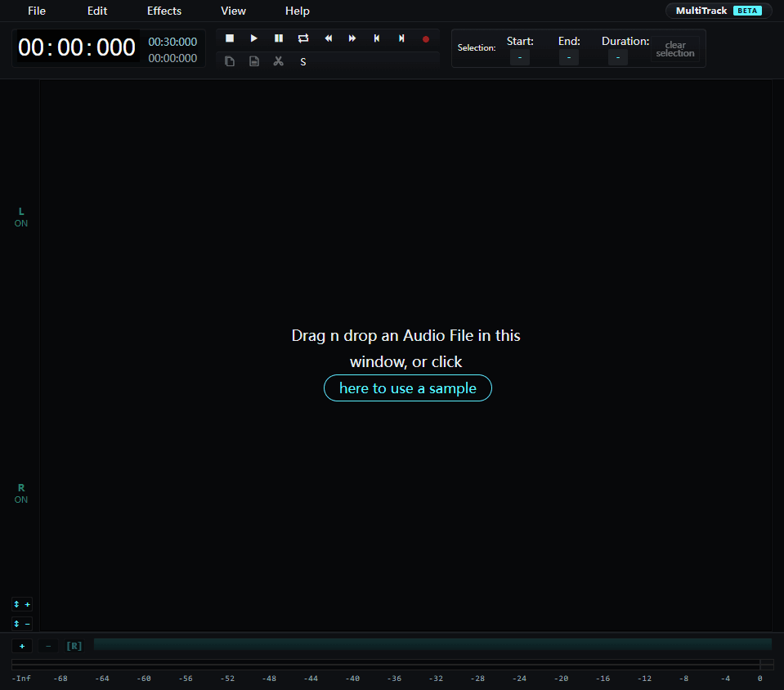
Task: Click the Selection Duration value field
Action: (617, 57)
